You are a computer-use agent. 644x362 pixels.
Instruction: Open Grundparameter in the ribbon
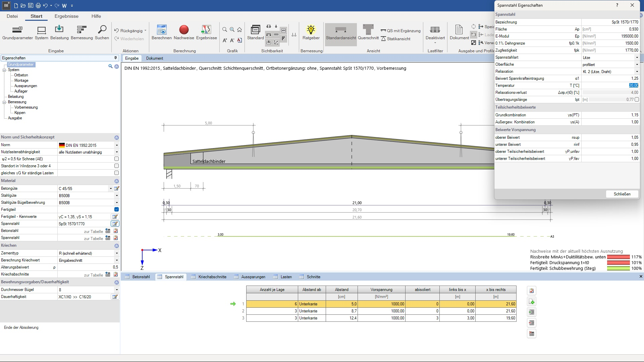[x=17, y=30]
